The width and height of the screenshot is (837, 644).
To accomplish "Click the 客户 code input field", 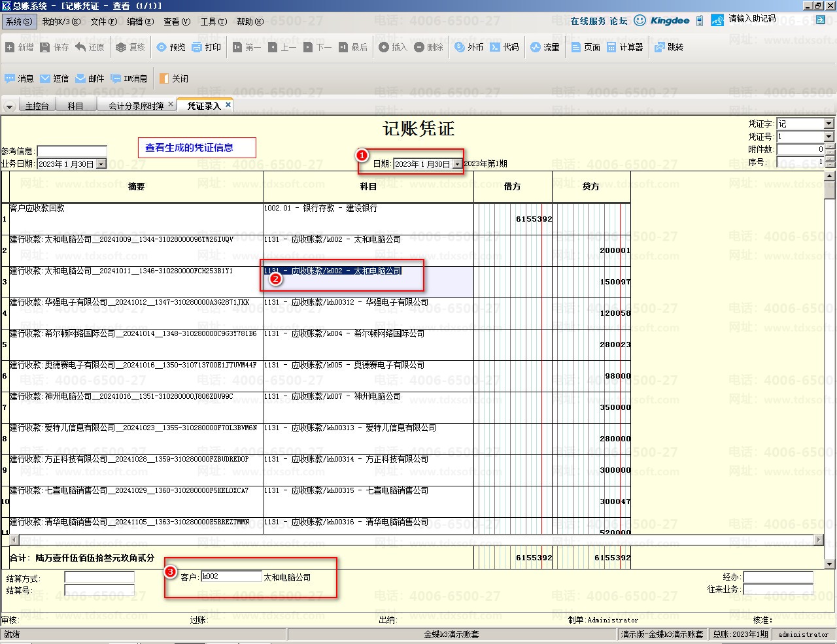I will point(231,577).
